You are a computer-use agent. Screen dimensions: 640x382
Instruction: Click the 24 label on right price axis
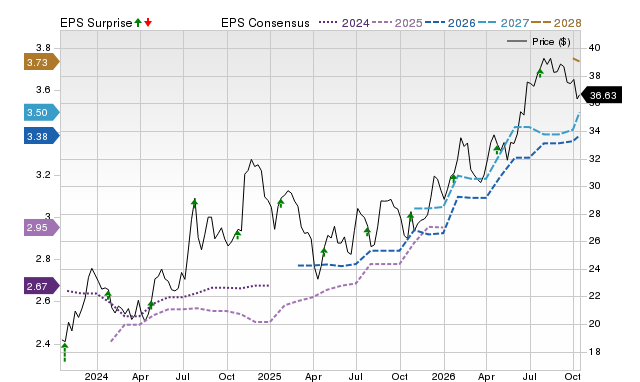click(x=594, y=269)
